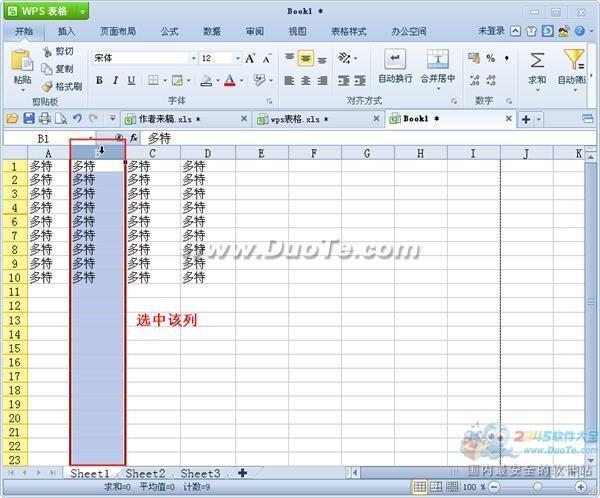Click the Save floppy disk icon
The height and width of the screenshot is (498, 600).
pyautogui.click(x=29, y=118)
